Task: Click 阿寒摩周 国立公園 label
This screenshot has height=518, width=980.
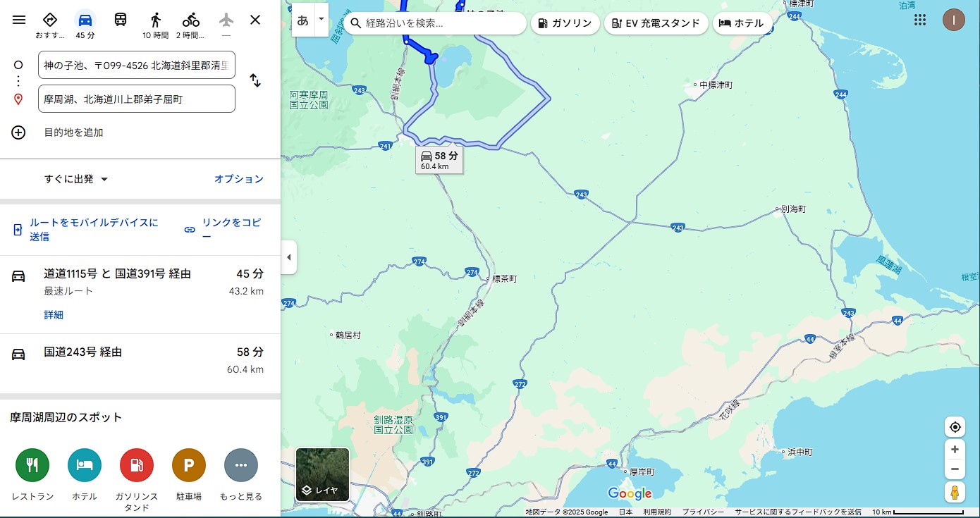Action: click(309, 99)
